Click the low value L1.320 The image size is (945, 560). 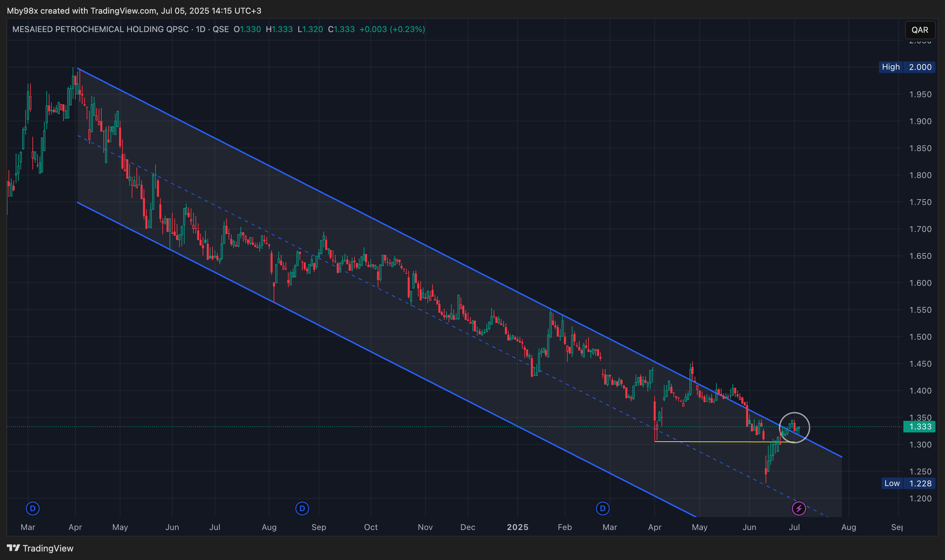tap(310, 29)
